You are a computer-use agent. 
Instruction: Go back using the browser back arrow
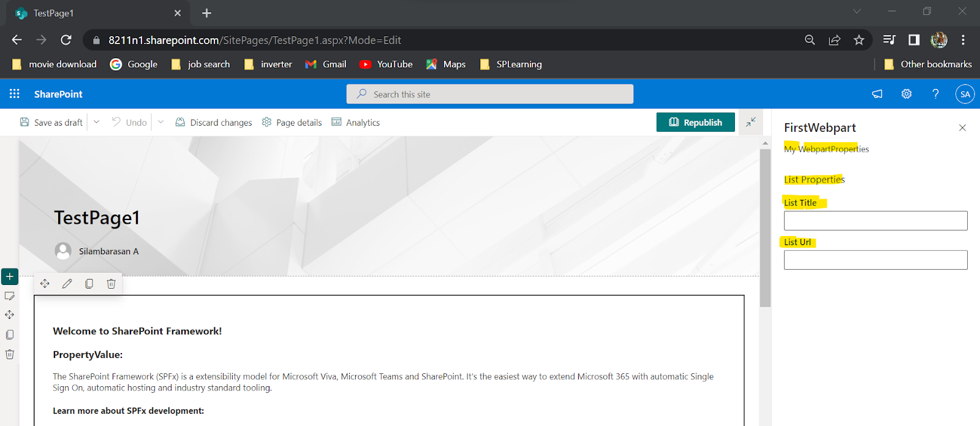(17, 40)
